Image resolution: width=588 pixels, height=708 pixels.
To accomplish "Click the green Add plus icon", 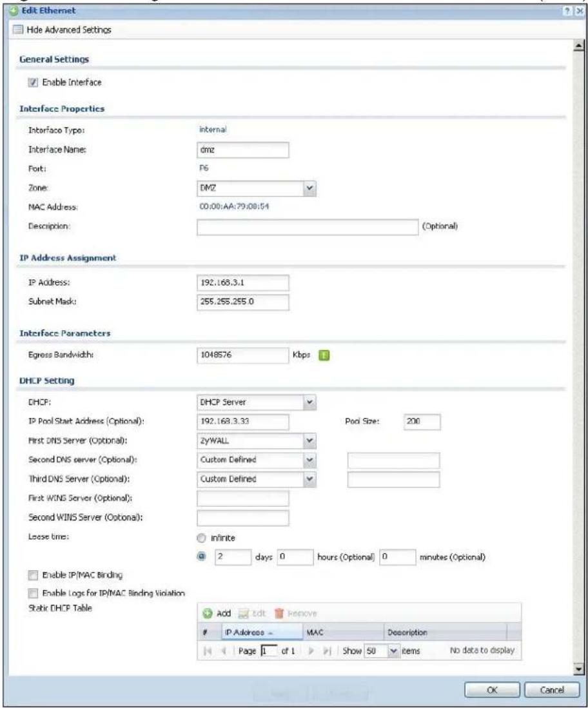I will 208,613.
